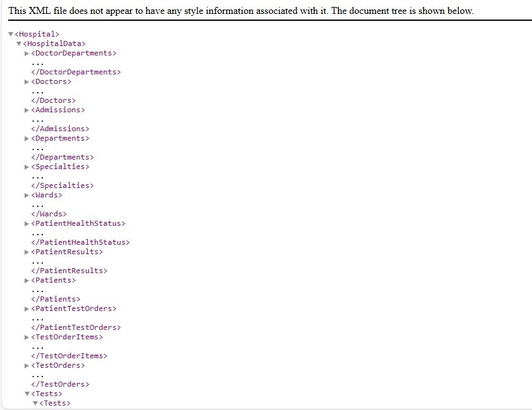
Task: Expand the Patients node
Action: tap(27, 281)
